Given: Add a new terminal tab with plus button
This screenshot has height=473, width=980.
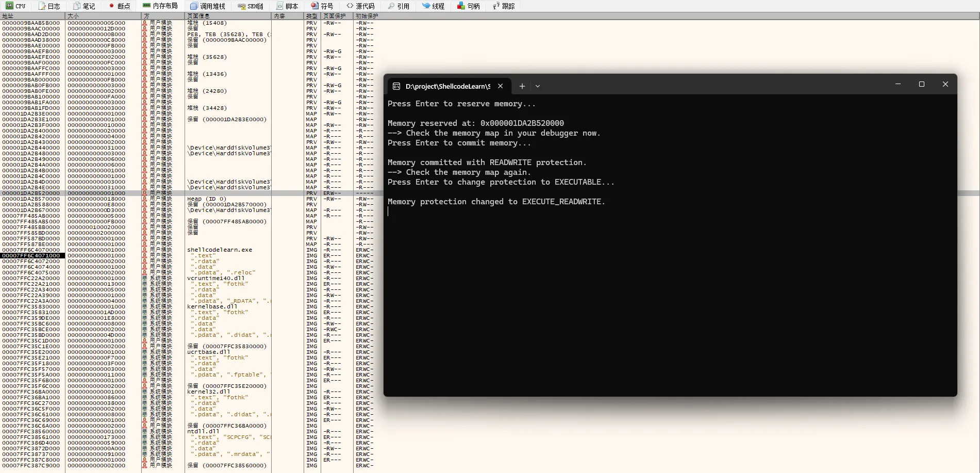Looking at the screenshot, I should 522,86.
